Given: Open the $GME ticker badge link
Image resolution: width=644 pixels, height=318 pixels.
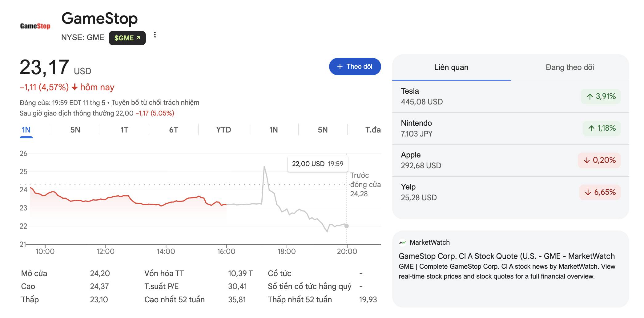Looking at the screenshot, I should coord(127,38).
